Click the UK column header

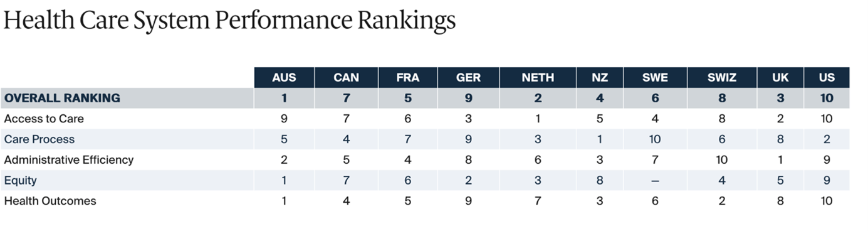780,78
